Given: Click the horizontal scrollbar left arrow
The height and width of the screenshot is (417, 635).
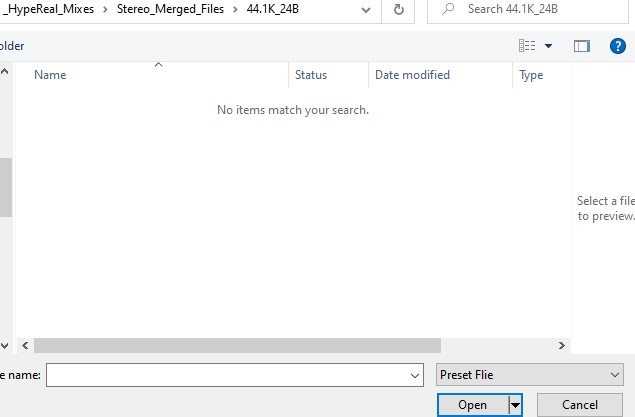Looking at the screenshot, I should (25, 346).
